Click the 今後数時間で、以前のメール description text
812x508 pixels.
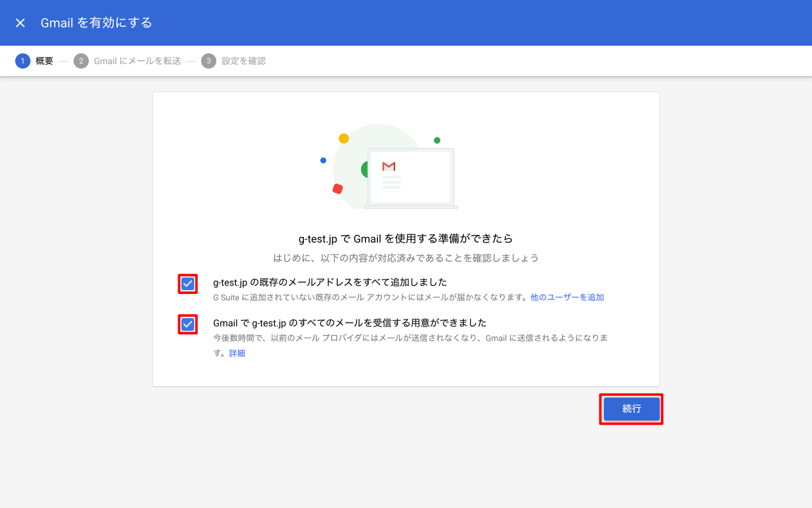point(410,345)
